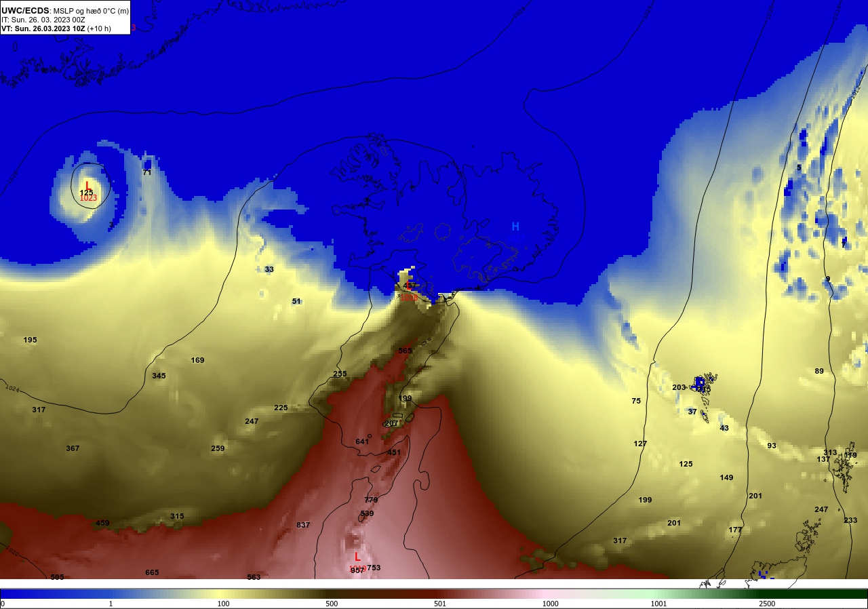Click the map value 195
The image size is (868, 609).
coord(30,340)
